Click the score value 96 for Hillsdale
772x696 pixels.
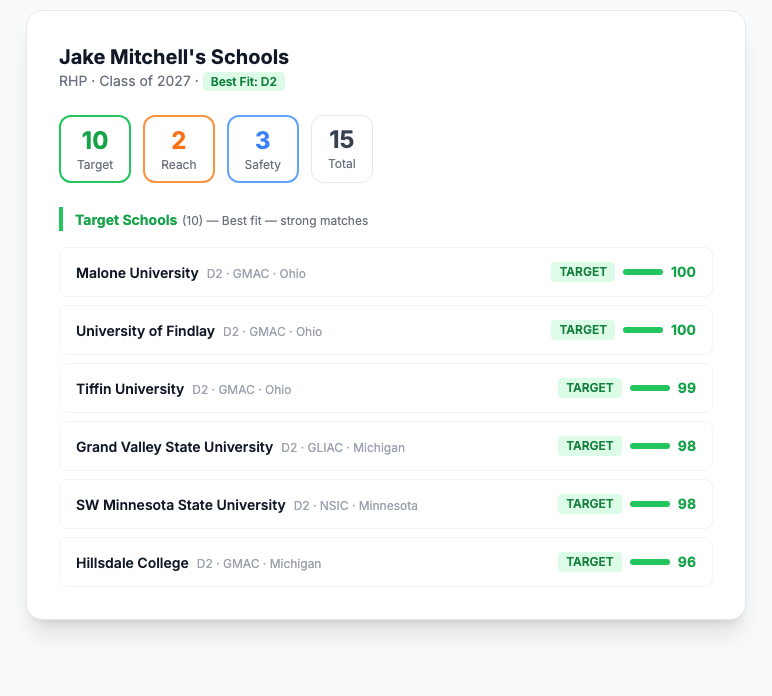(x=687, y=562)
